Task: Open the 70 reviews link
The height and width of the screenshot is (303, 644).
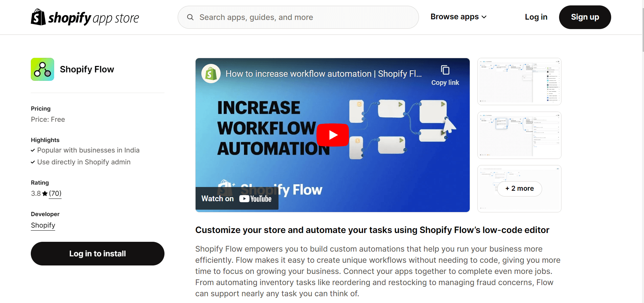Action: pos(55,193)
